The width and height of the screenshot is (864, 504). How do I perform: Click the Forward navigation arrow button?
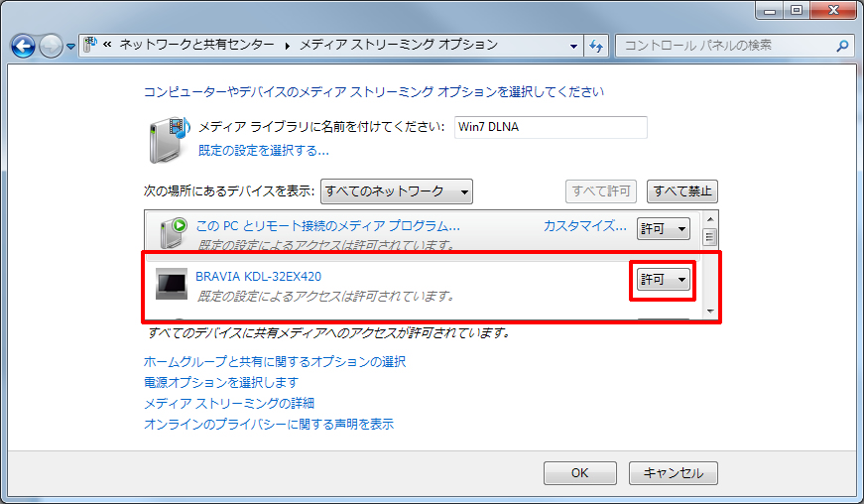(51, 47)
